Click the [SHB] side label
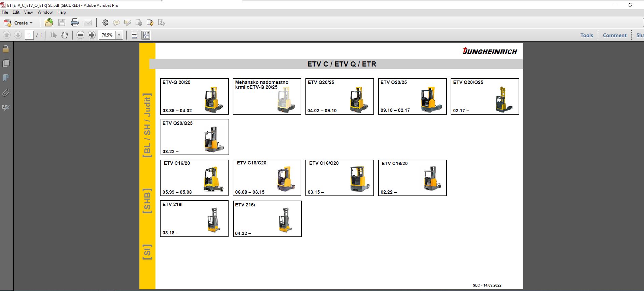The height and width of the screenshot is (291, 644). 147,201
